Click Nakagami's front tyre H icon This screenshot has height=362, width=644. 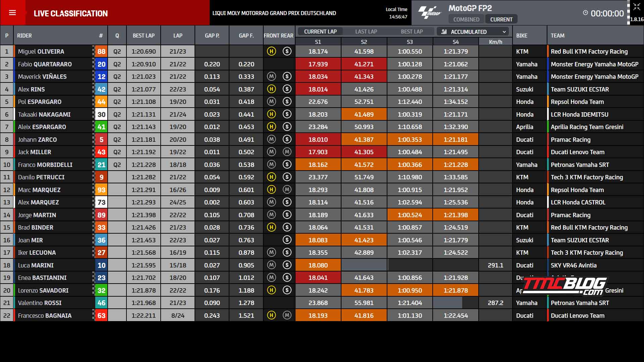271,114
